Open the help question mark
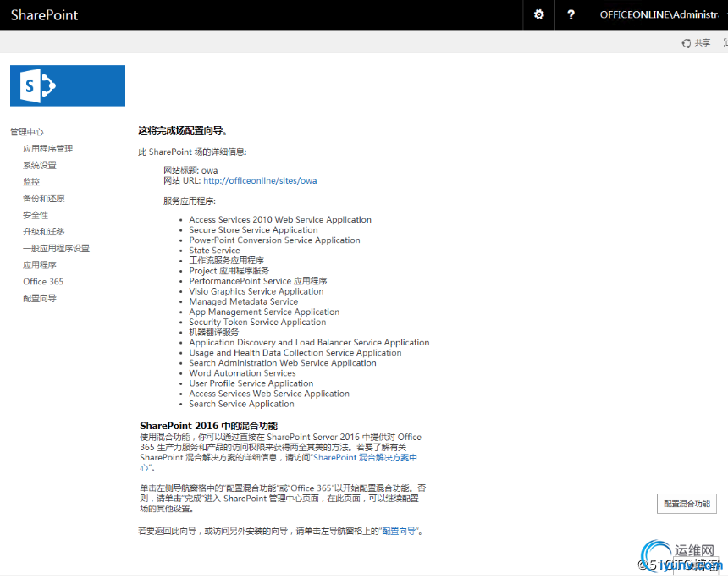This screenshot has height=579, width=728. pyautogui.click(x=571, y=15)
